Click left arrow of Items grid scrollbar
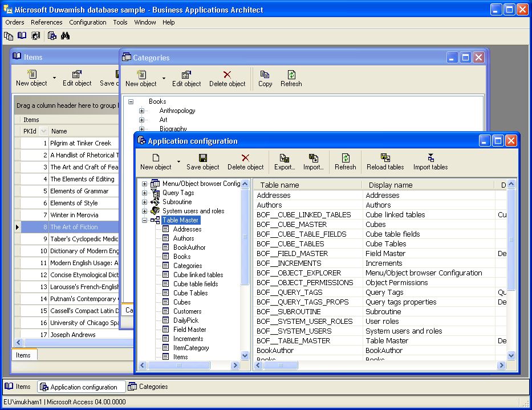The image size is (532, 410). (x=19, y=343)
